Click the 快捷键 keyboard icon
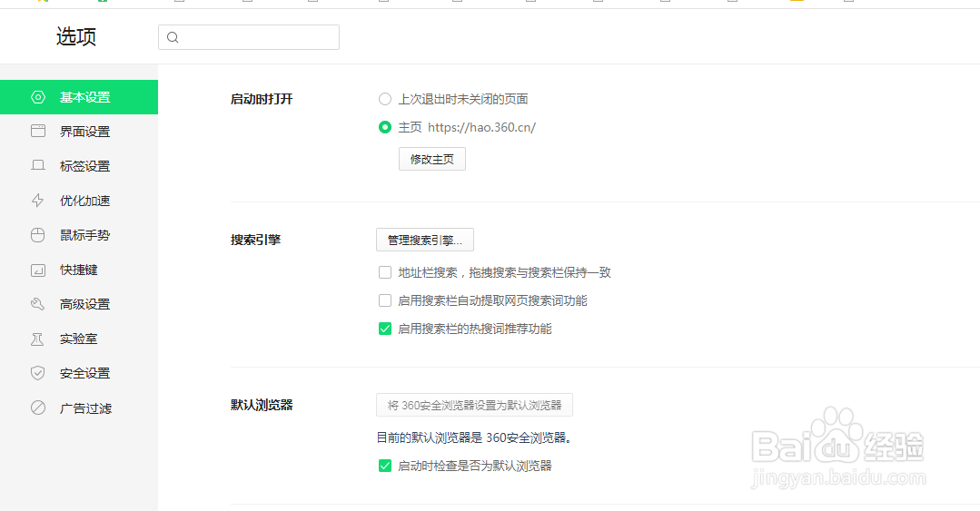980x511 pixels. (38, 270)
